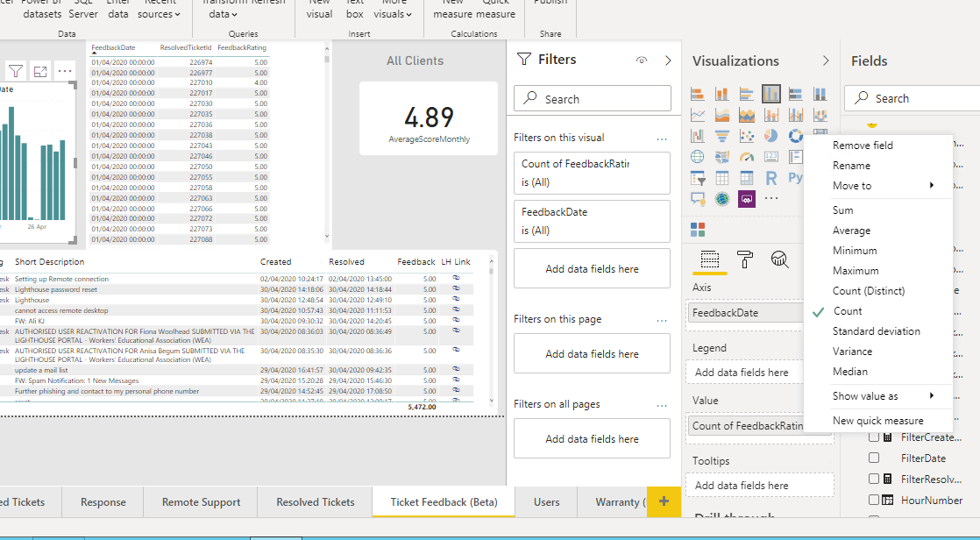Click in the Filters search box
Image resolution: width=980 pixels, height=540 pixels.
(593, 99)
